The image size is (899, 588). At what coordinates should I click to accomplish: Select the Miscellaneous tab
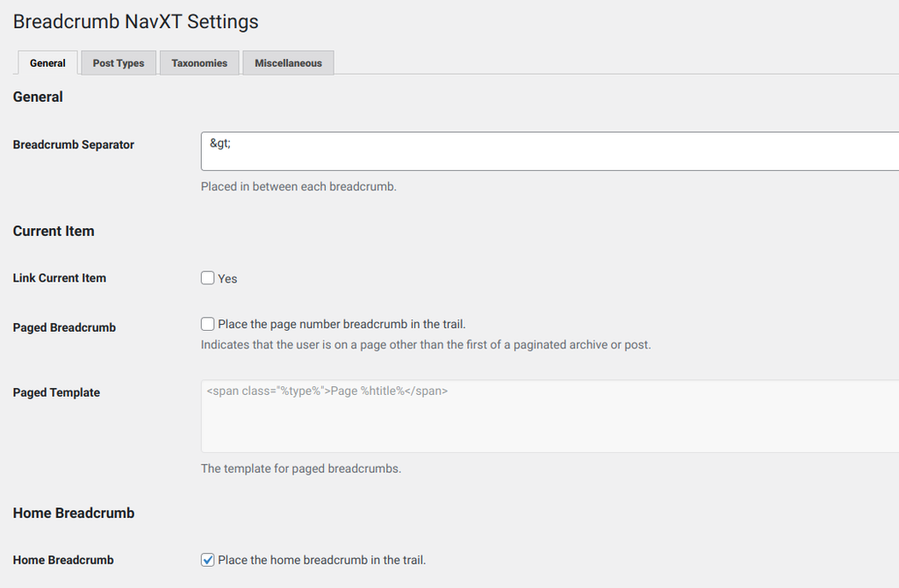tap(288, 63)
